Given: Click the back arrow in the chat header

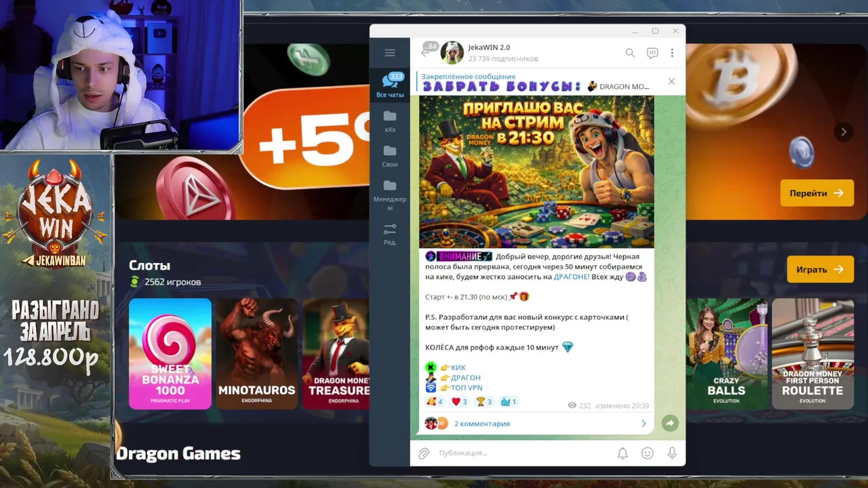Looking at the screenshot, I should 426,53.
